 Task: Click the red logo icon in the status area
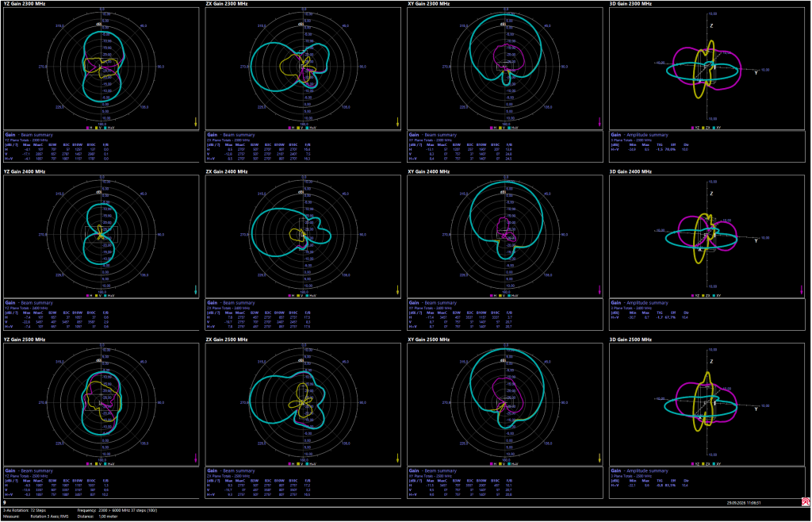(806, 502)
